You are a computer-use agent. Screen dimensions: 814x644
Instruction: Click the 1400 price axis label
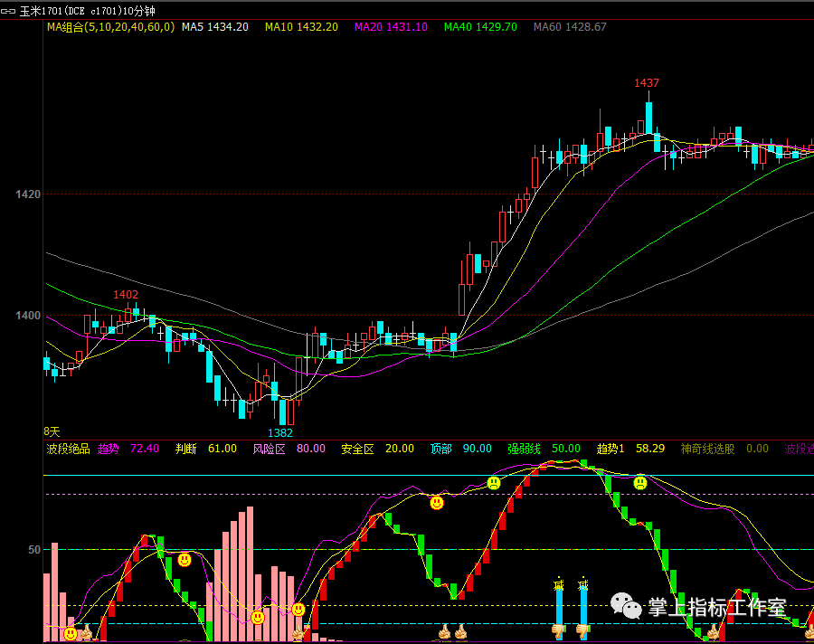point(28,316)
